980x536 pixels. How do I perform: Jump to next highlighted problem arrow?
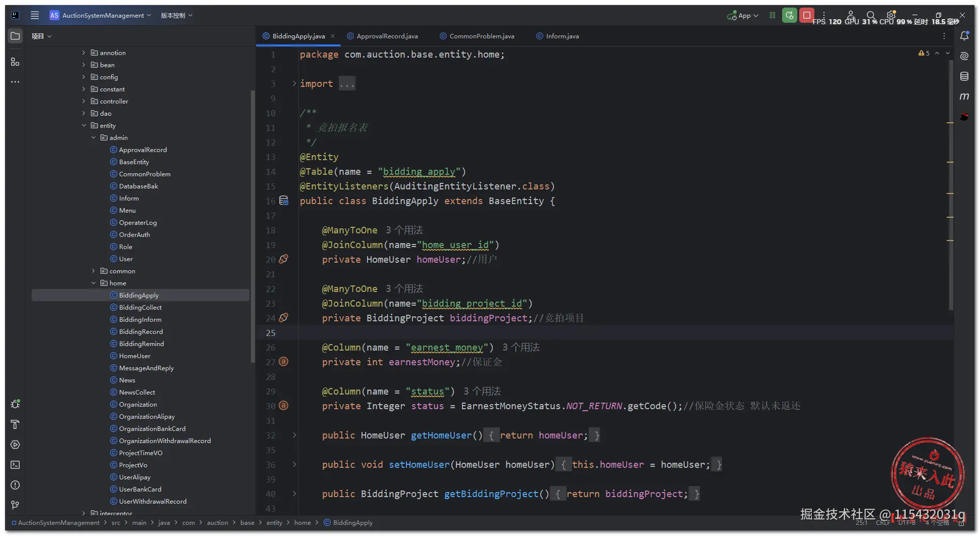(948, 53)
